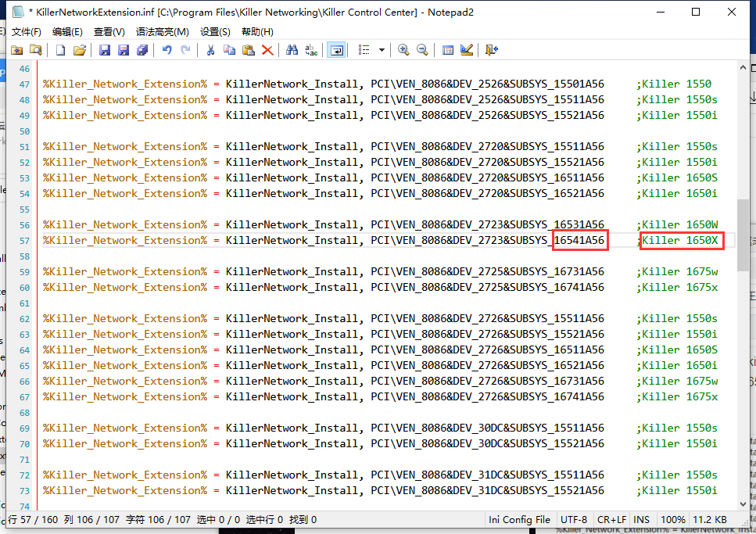Click CR+LF line ending in status bar
The image size is (756, 534).
point(612,519)
